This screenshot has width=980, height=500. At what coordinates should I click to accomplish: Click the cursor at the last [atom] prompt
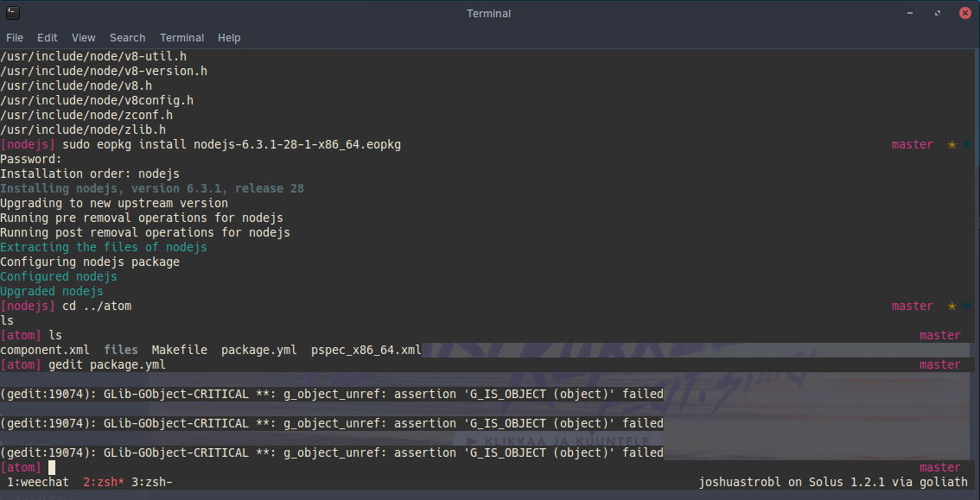point(52,467)
